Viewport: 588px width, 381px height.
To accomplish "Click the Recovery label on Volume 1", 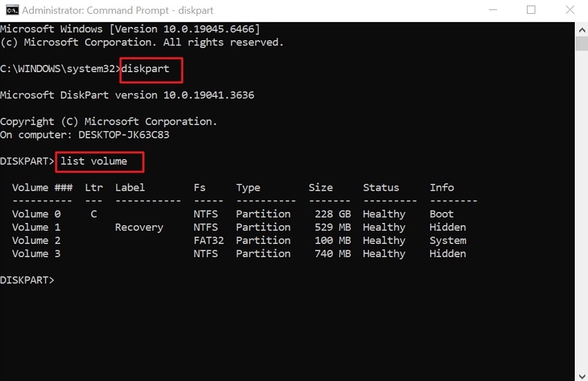I will (139, 227).
